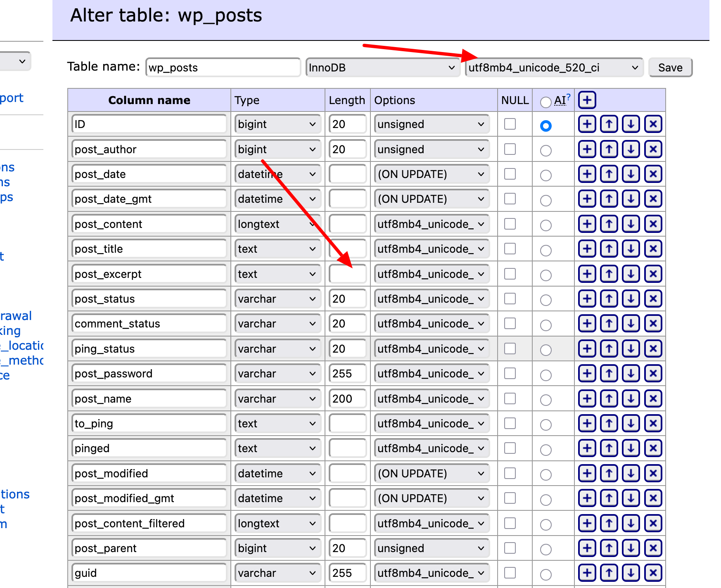Image resolution: width=721 pixels, height=588 pixels.
Task: Tick the NULL checkbox for post_password
Action: pyautogui.click(x=510, y=373)
